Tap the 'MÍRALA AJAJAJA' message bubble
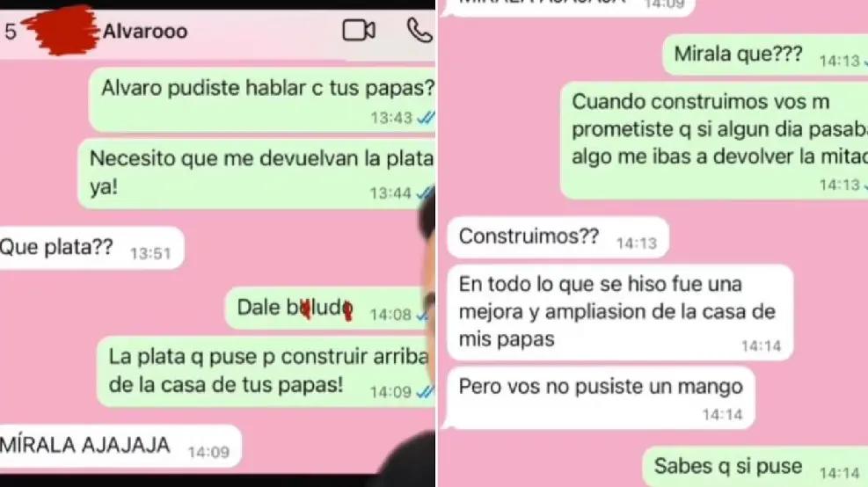The image size is (868, 487). pyautogui.click(x=119, y=446)
